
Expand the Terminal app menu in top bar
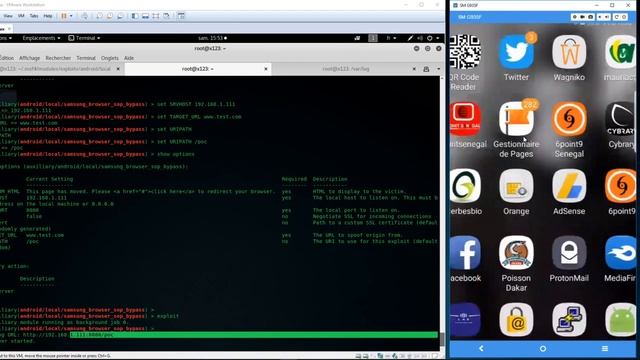[x=84, y=38]
